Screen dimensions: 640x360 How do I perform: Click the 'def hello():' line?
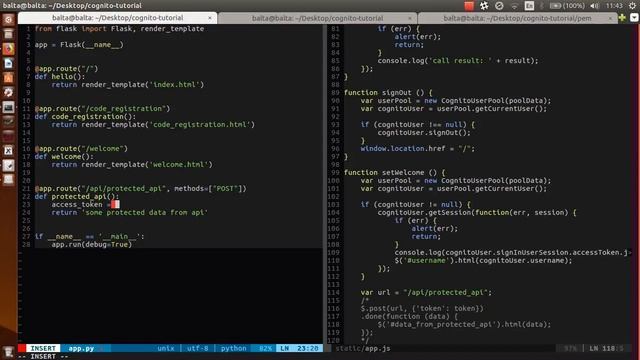point(60,76)
